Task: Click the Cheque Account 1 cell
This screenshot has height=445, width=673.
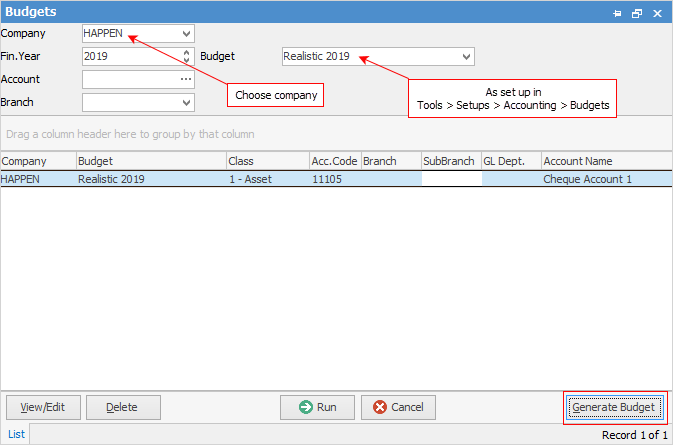Action: [607, 179]
